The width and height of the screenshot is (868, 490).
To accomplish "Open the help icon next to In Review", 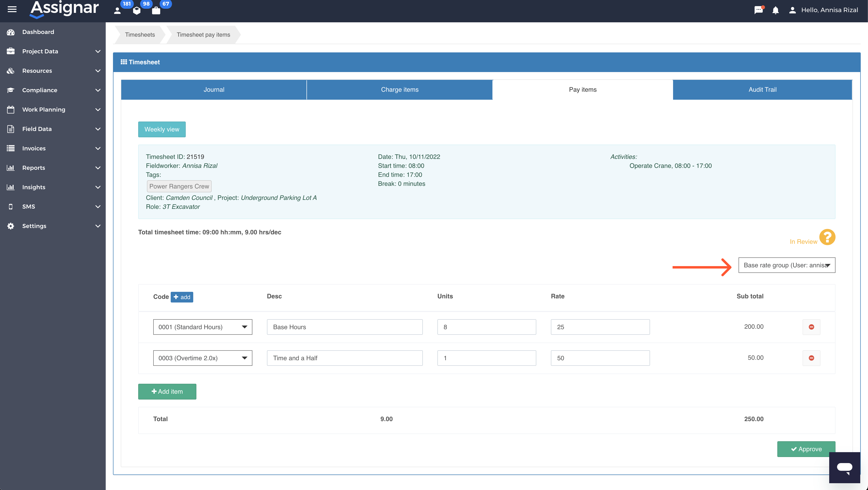I will tap(827, 237).
